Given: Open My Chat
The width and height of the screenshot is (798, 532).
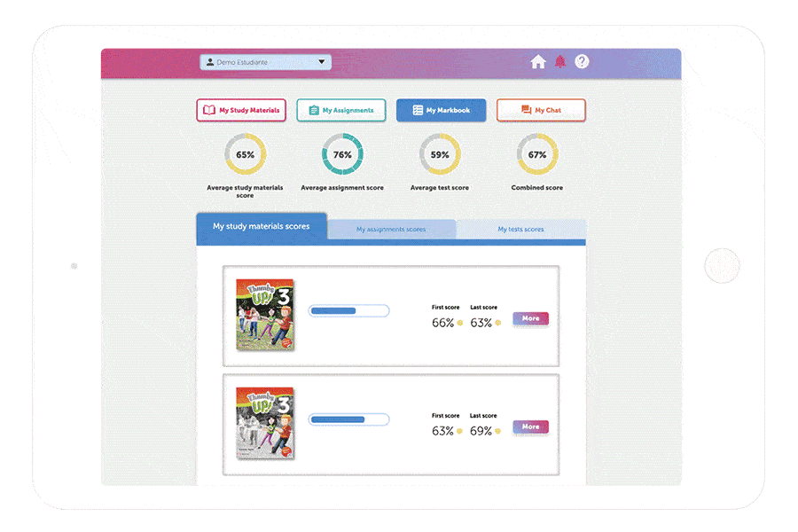Looking at the screenshot, I should point(541,110).
